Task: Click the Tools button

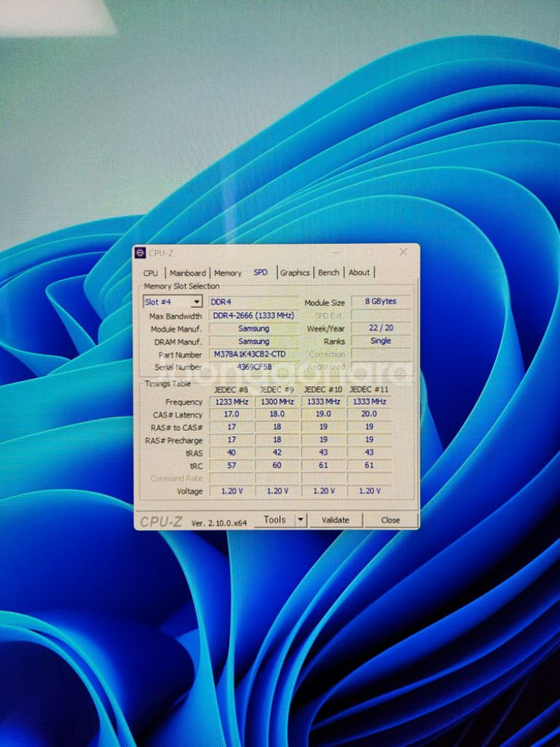Action: pyautogui.click(x=275, y=520)
